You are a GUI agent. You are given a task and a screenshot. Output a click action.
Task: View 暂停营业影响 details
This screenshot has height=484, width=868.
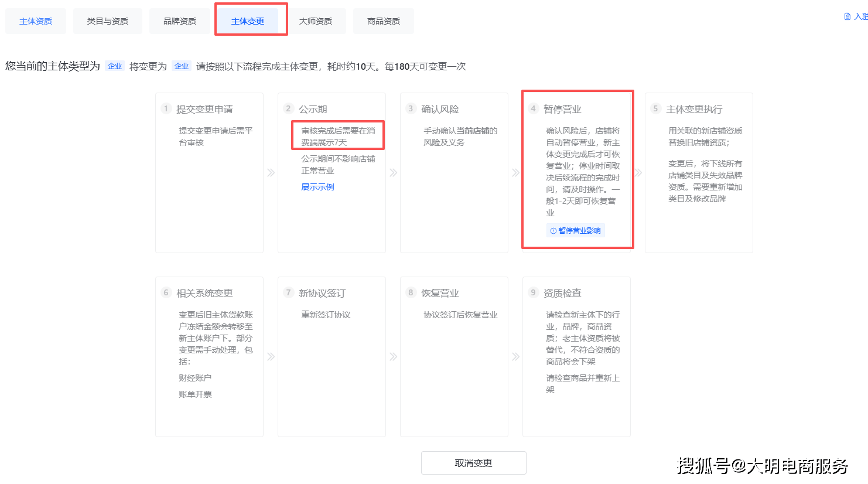coord(580,230)
